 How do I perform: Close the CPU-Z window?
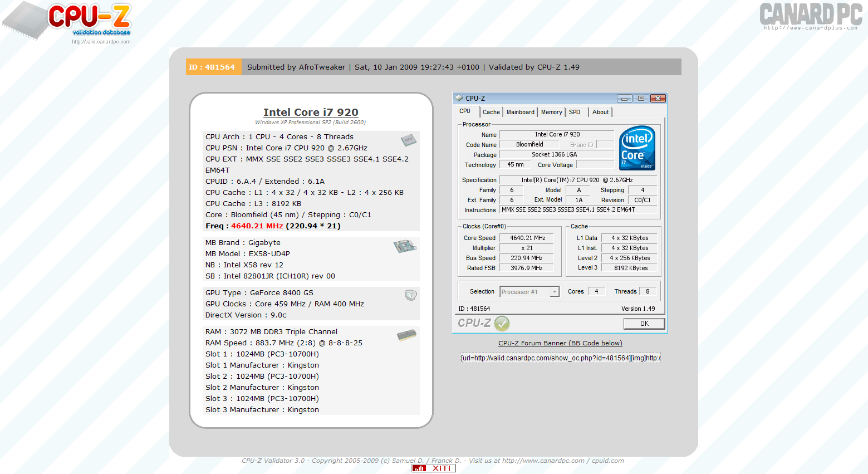click(x=658, y=98)
